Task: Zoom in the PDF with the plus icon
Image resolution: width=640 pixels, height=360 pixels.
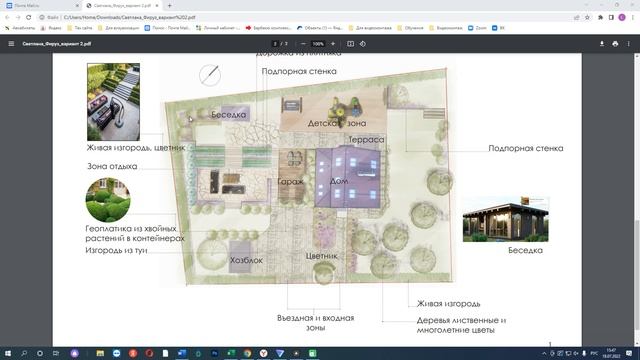Action: [x=333, y=44]
